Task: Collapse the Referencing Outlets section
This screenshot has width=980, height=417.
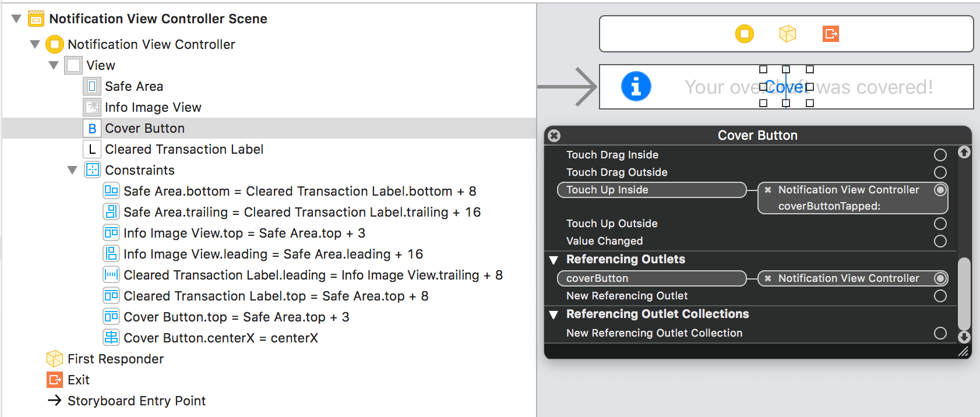Action: pyautogui.click(x=554, y=260)
